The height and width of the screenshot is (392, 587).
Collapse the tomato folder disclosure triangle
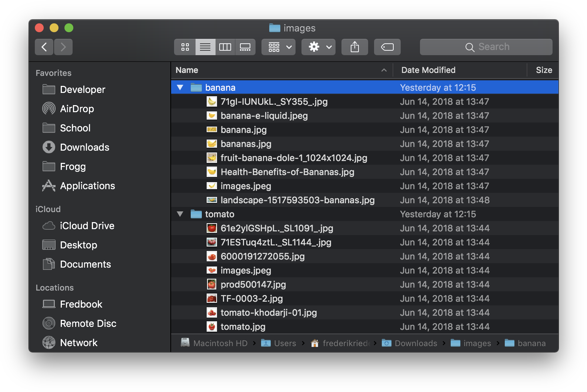tap(180, 214)
